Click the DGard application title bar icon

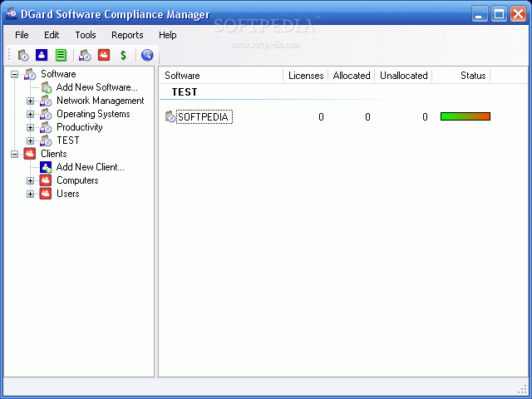tap(12, 14)
